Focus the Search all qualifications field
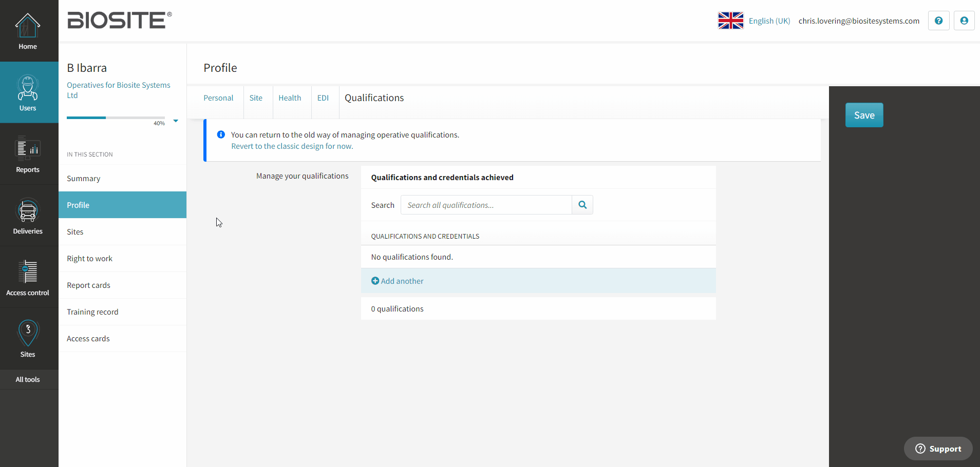 click(486, 205)
